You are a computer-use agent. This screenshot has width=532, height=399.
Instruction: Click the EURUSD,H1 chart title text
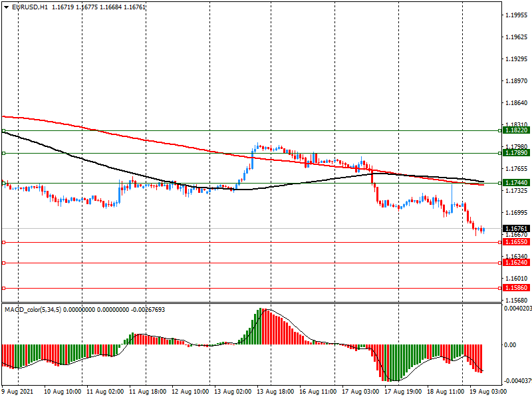30,7
